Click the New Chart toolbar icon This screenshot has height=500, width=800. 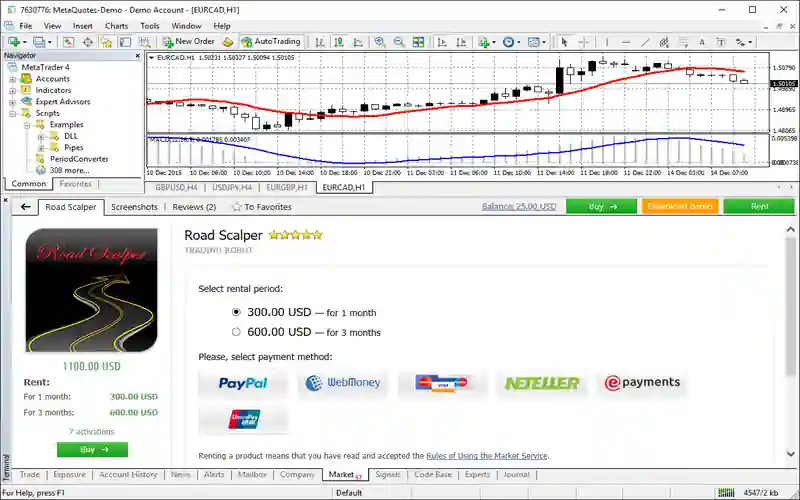point(13,42)
